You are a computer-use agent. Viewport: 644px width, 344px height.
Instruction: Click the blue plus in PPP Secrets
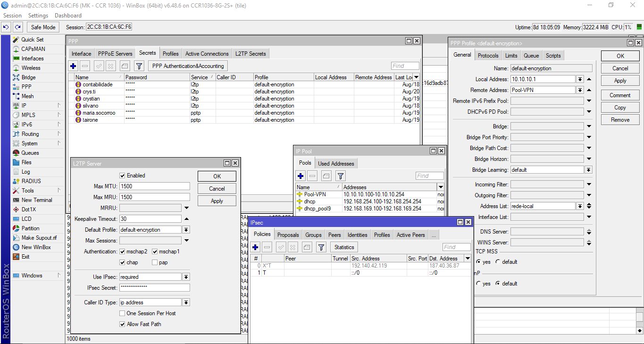[x=73, y=66]
